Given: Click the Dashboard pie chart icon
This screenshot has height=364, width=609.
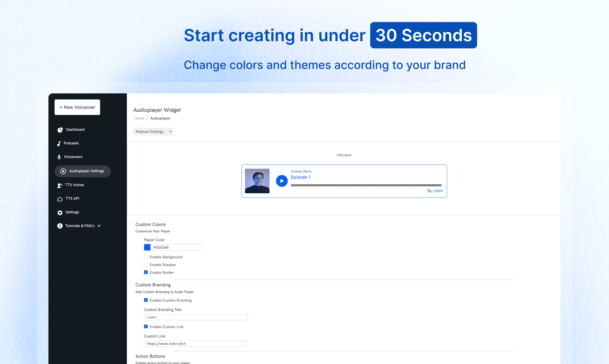Looking at the screenshot, I should (x=60, y=130).
